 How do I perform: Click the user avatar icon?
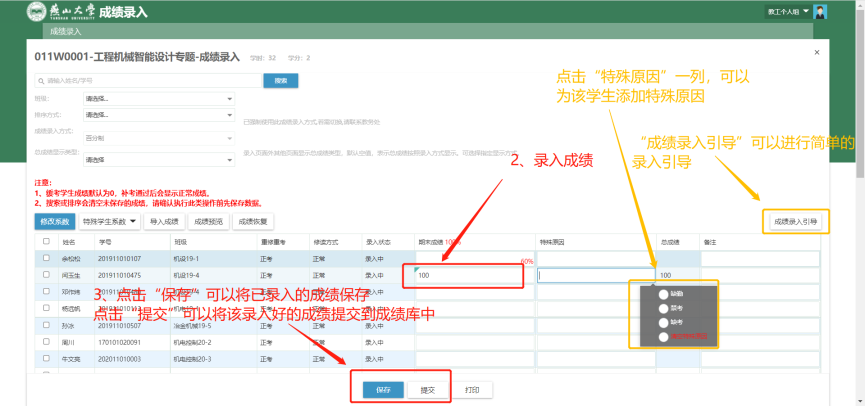[821, 12]
